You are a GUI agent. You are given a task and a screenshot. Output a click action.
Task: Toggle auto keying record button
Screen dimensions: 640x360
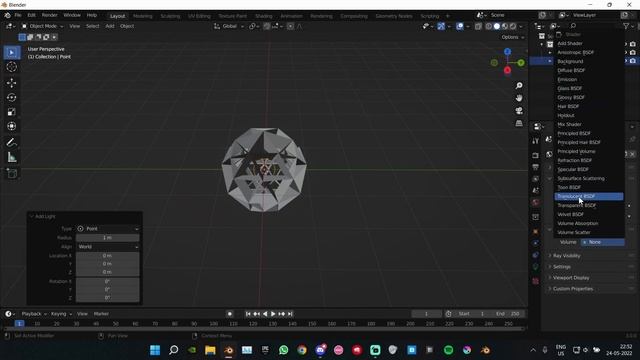click(230, 314)
